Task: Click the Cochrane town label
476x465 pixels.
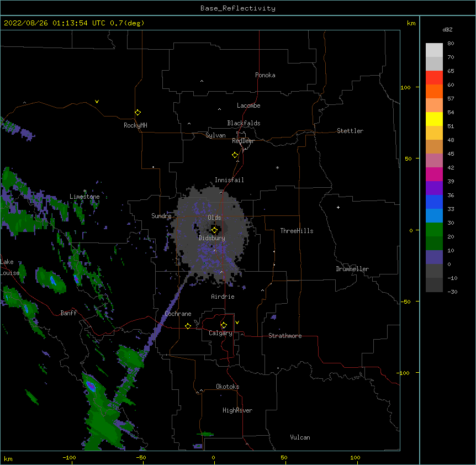Action: [178, 314]
